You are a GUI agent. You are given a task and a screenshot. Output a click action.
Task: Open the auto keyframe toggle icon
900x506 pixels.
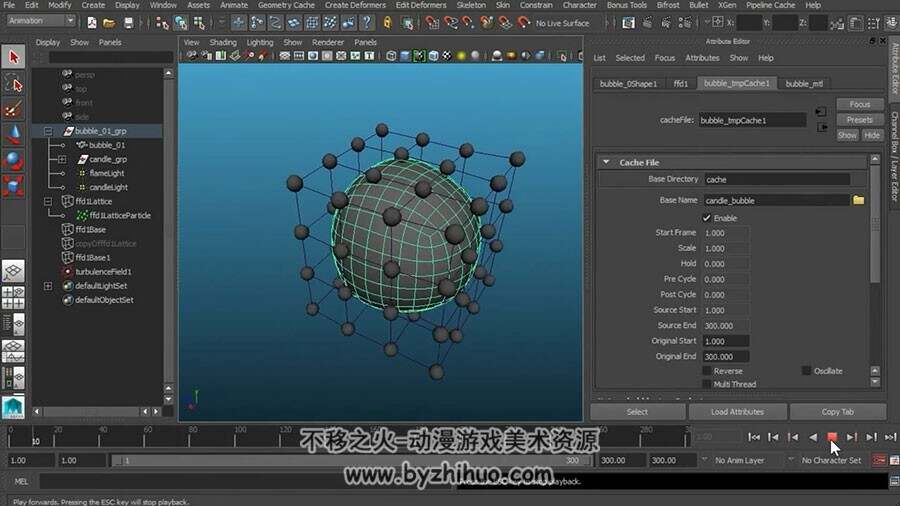pos(879,460)
